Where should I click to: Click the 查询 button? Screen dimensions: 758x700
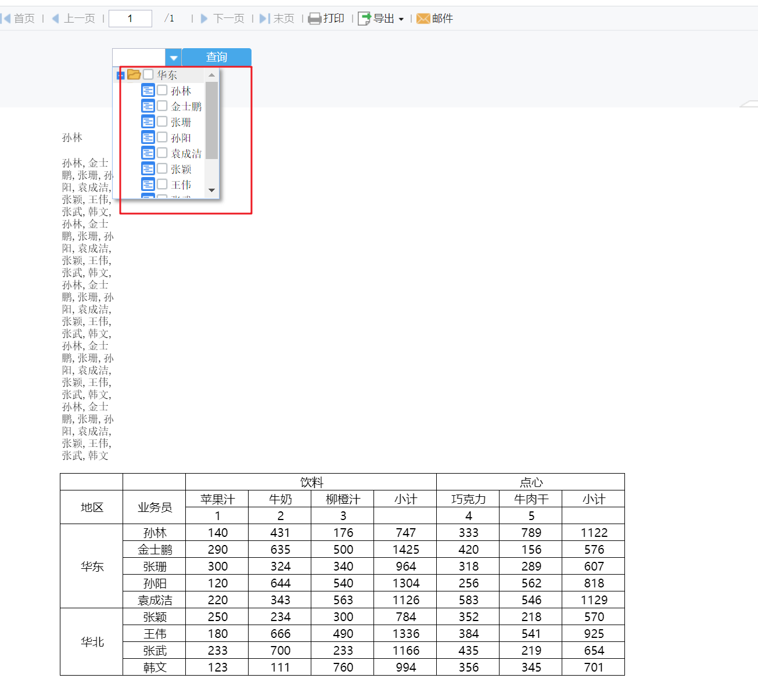pos(217,57)
